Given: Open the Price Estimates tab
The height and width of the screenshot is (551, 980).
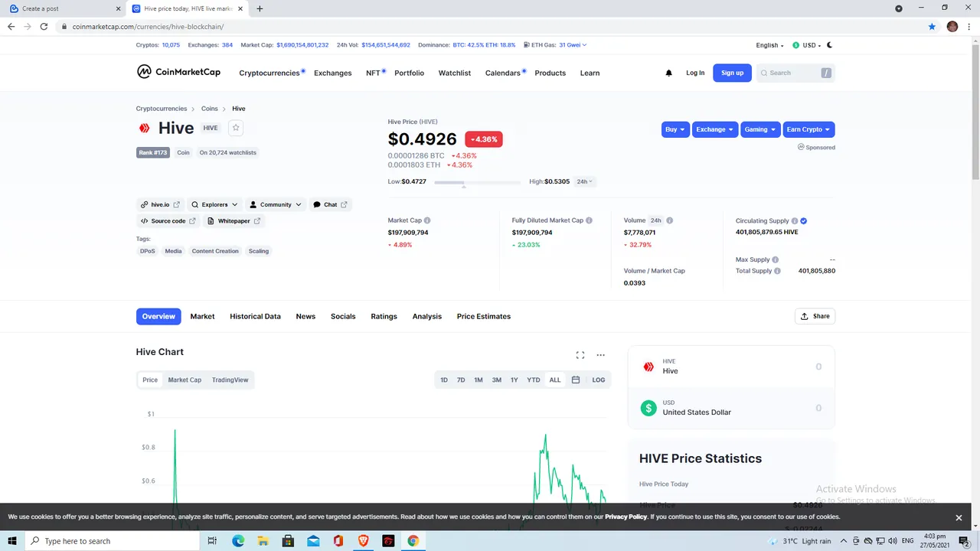Looking at the screenshot, I should 484,316.
